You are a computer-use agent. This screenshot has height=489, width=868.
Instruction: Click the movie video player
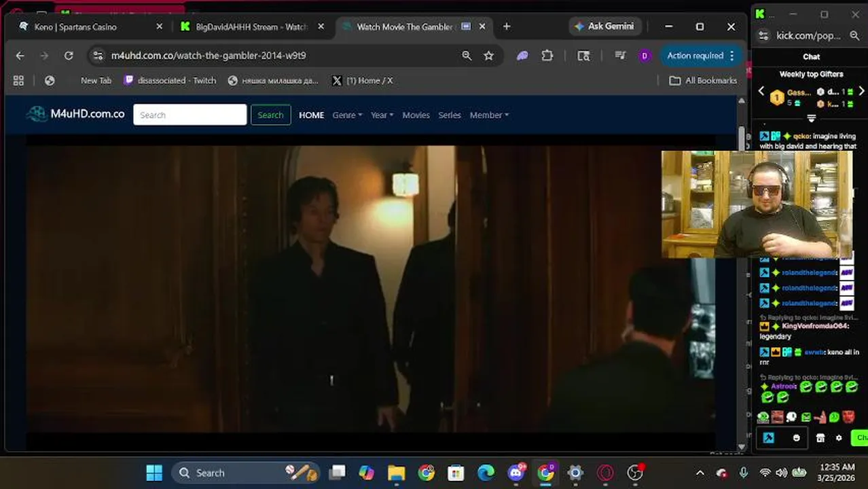(371, 289)
